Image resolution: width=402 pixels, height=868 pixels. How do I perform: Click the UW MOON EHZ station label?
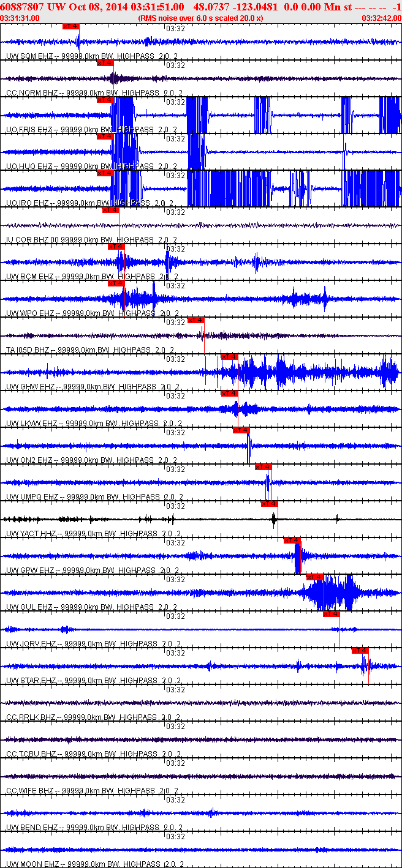[x=32, y=864]
